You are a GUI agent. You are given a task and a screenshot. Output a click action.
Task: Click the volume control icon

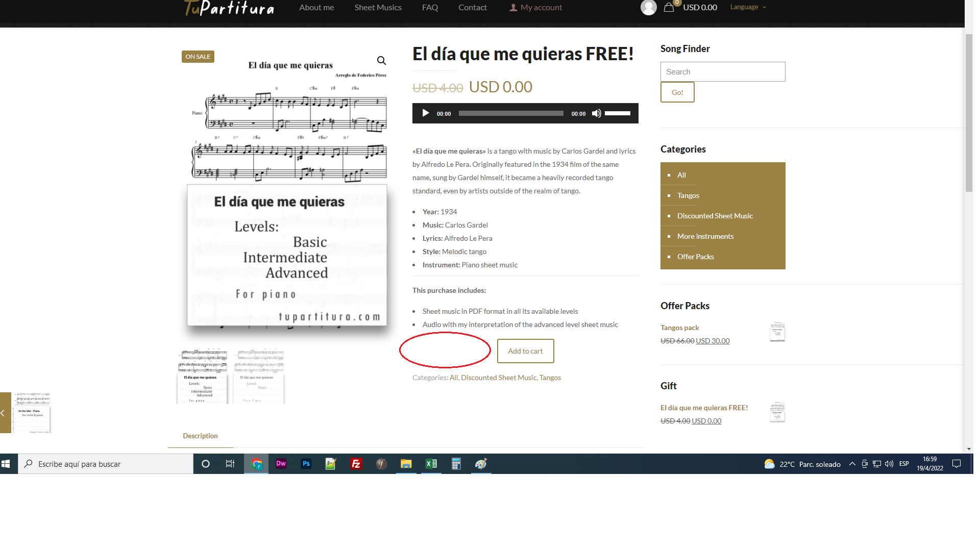(x=596, y=113)
